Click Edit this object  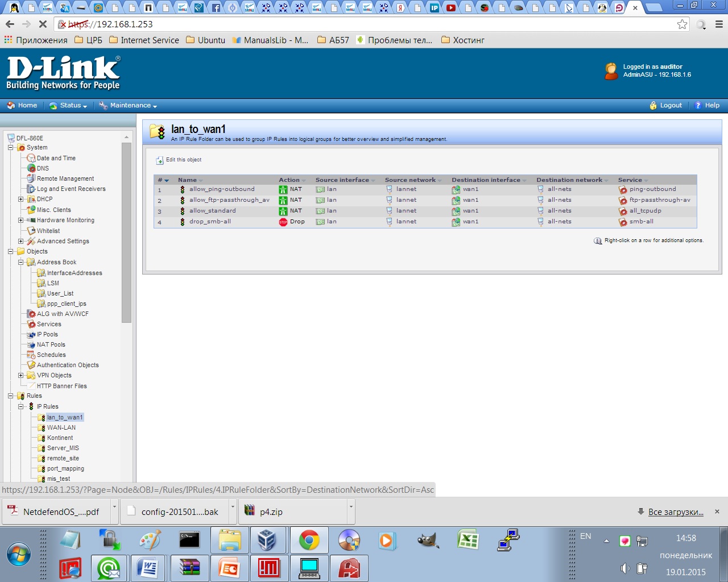[x=179, y=160]
